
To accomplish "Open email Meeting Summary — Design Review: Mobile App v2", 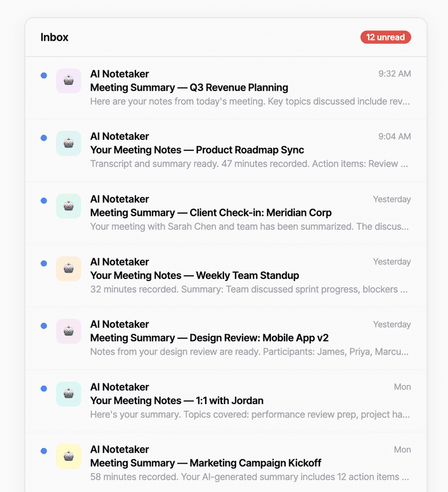I will pyautogui.click(x=226, y=338).
